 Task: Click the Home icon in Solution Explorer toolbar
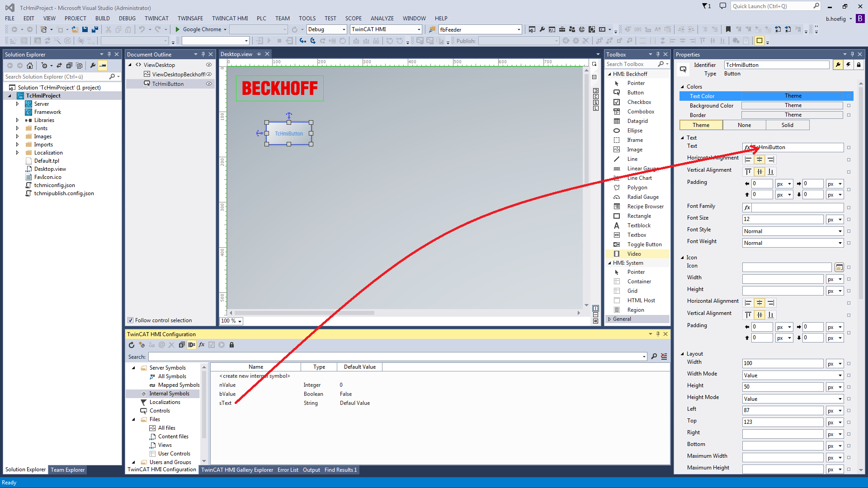tap(30, 66)
